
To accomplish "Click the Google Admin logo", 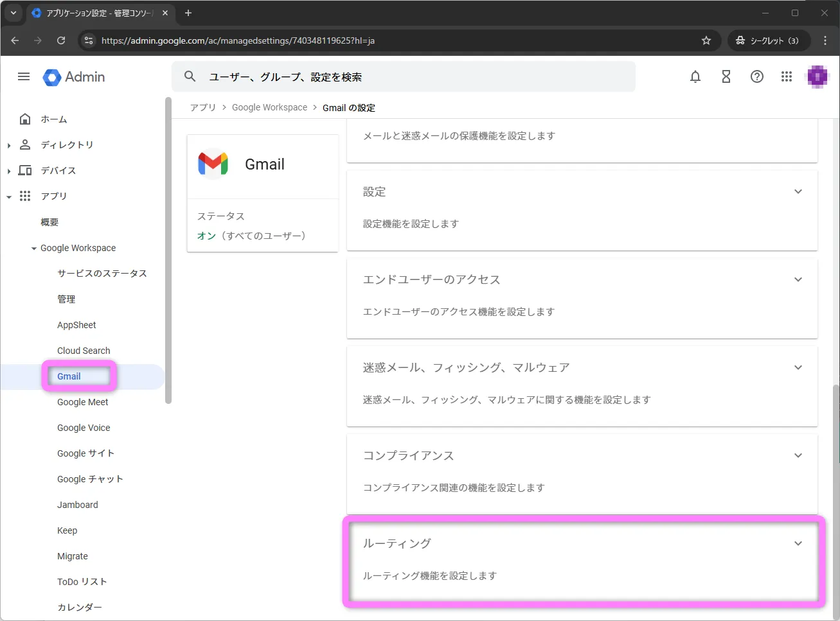I will click(74, 77).
